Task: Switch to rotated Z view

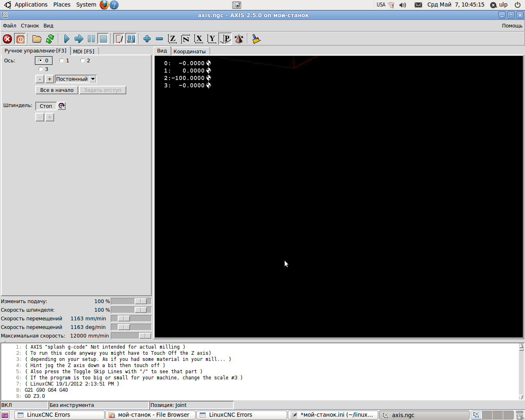Action: point(185,39)
